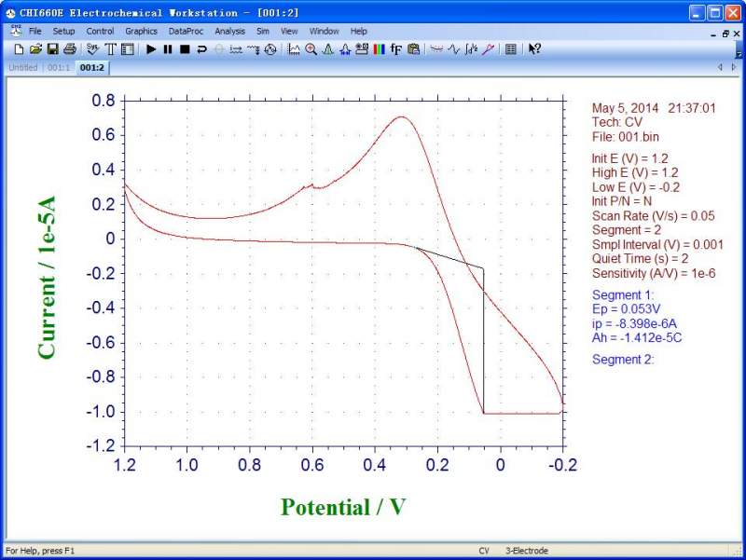Click the Print icon
This screenshot has height=560, width=746.
click(x=70, y=49)
